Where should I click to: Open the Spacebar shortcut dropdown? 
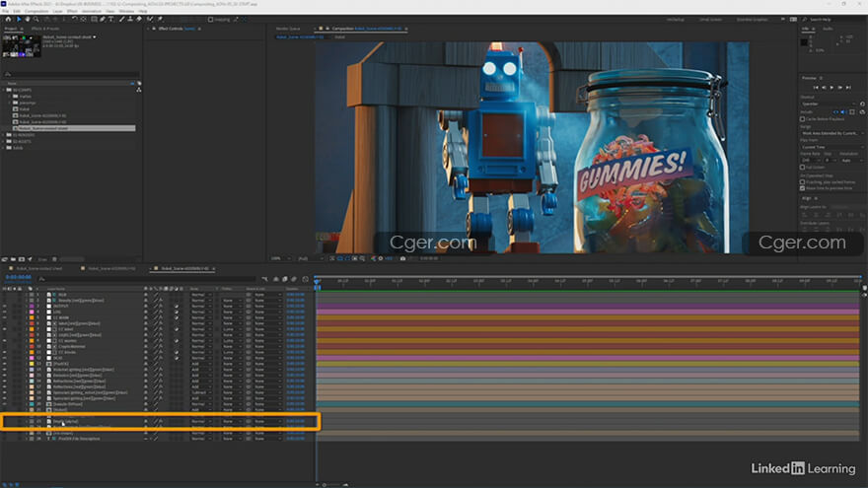click(x=829, y=104)
